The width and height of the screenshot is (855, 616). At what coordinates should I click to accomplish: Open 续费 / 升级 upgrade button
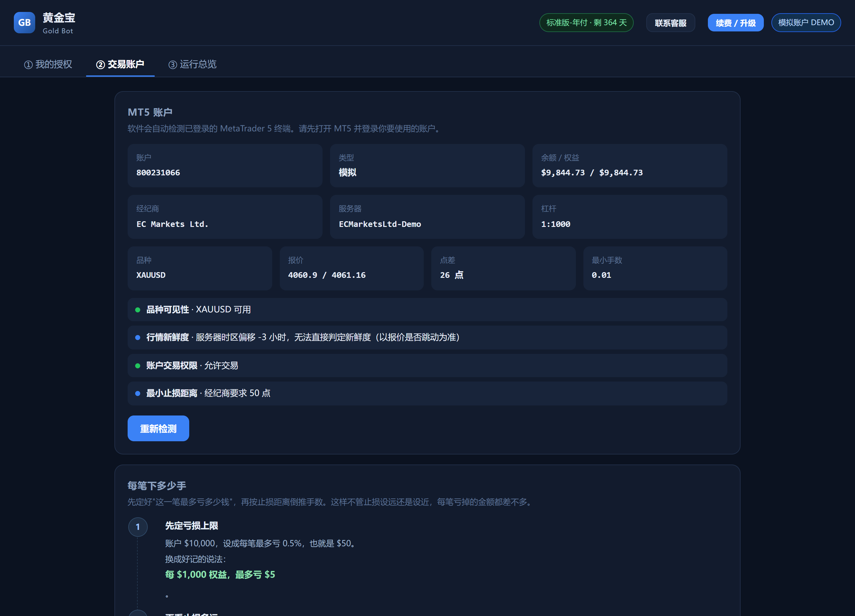point(736,23)
